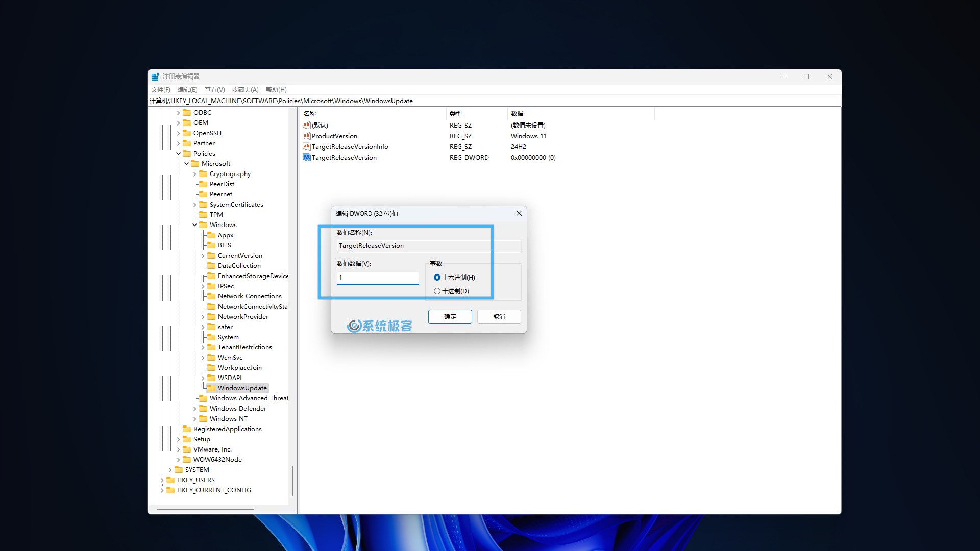Collapse the Microsoft tree node
Viewport: 980px width, 551px height.
tap(187, 164)
